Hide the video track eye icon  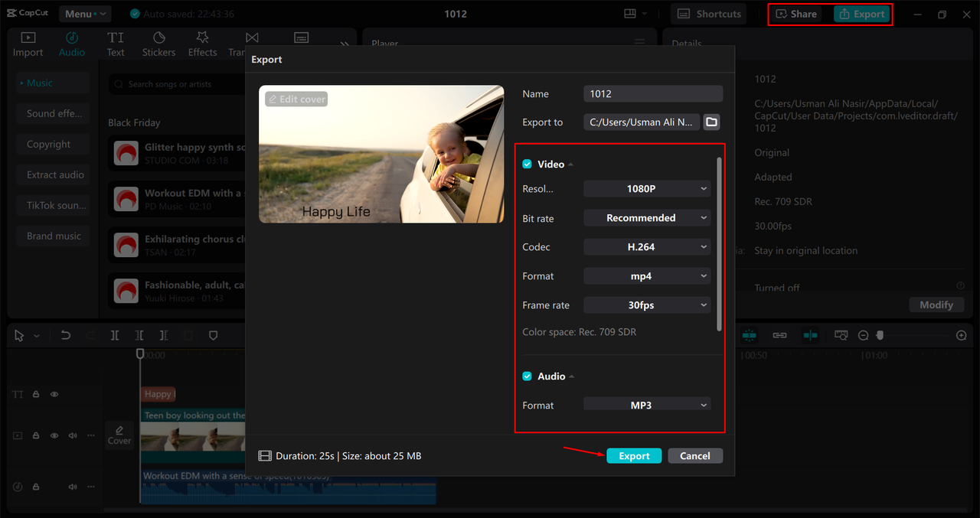tap(54, 435)
